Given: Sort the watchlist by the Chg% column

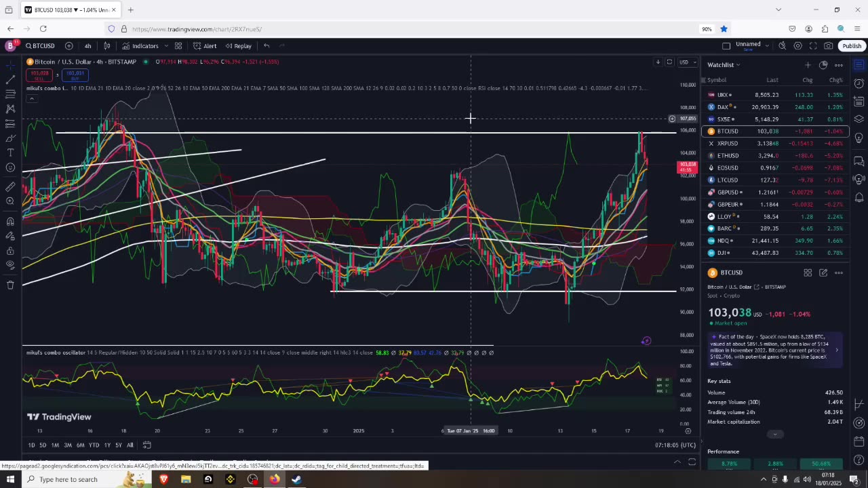Looking at the screenshot, I should coord(836,80).
